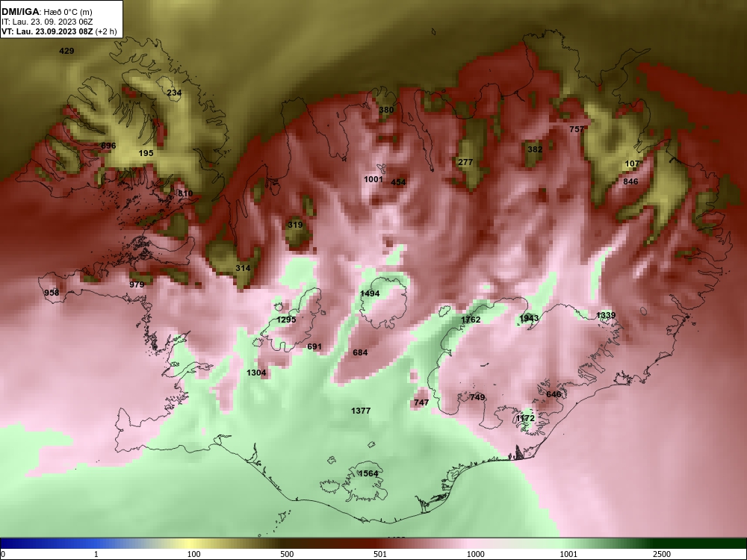Screen dimensions: 747x560
Task: Click the 195 height label
Action: (146, 153)
